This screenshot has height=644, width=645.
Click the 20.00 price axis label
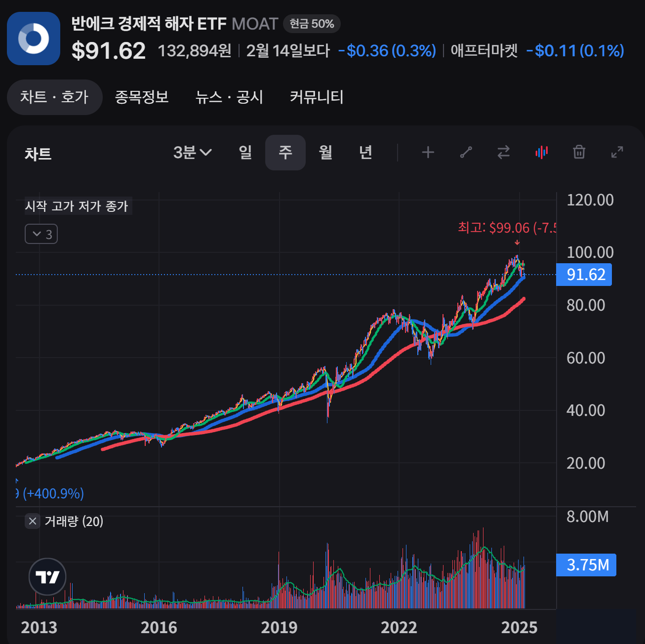point(586,463)
